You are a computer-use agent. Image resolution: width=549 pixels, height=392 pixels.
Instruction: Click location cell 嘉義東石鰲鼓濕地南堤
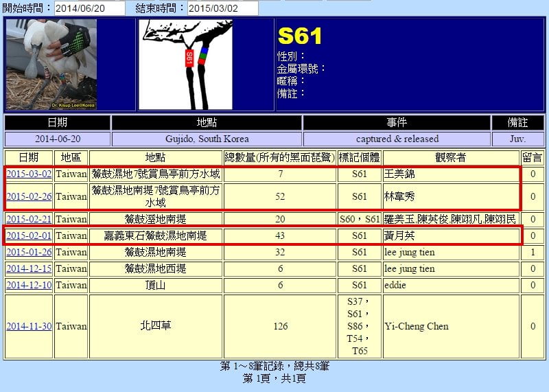pos(156,235)
